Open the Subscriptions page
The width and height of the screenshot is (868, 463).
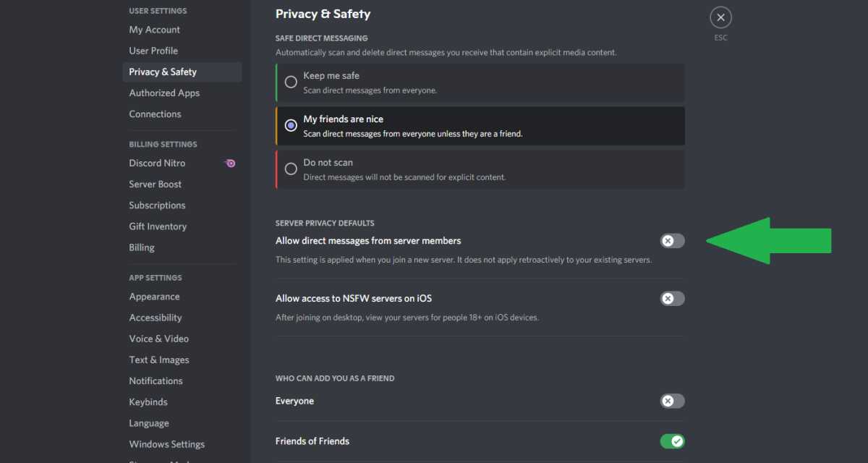157,205
